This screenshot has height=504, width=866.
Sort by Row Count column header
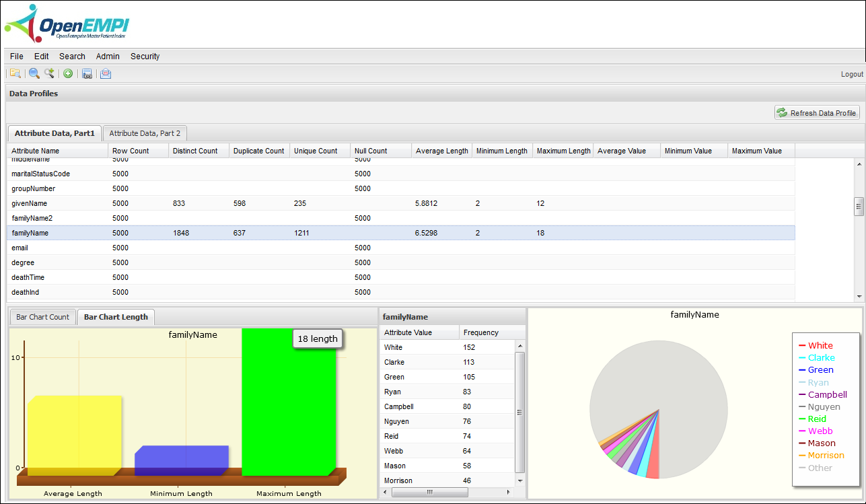coord(139,151)
